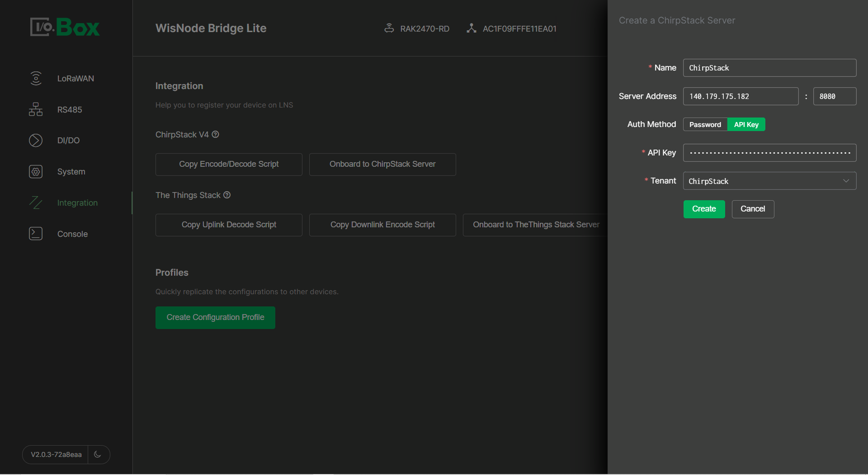
Task: Click the ChirpStack V4 help icon
Action: pos(216,134)
